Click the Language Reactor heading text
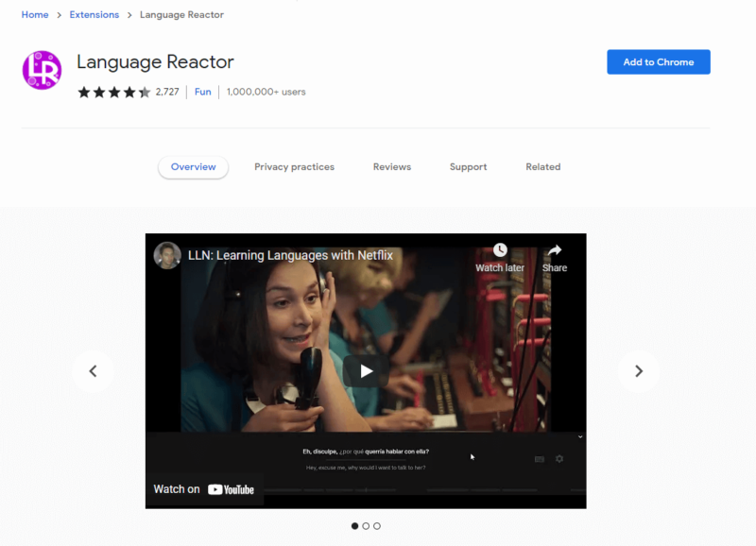This screenshot has height=546, width=756. pos(155,62)
